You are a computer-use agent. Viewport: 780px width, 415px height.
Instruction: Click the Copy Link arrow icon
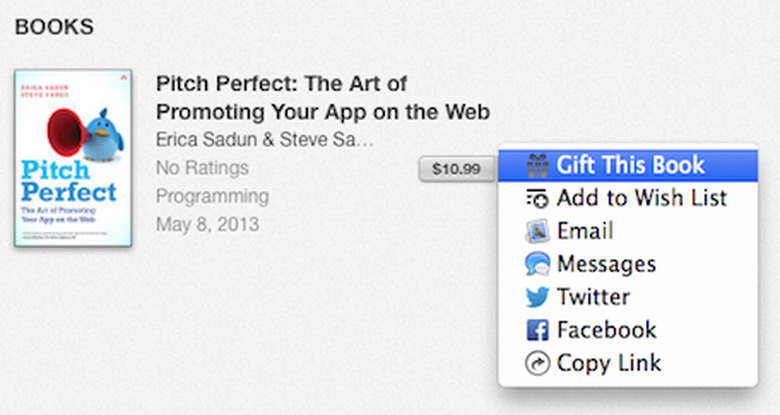tap(537, 363)
